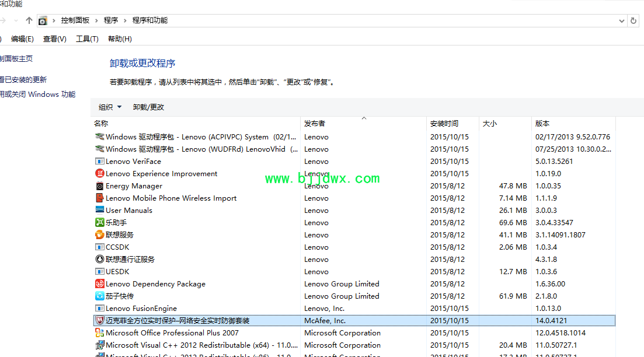Click the 茄子快传 program icon
The image size is (644, 357).
[99, 296]
